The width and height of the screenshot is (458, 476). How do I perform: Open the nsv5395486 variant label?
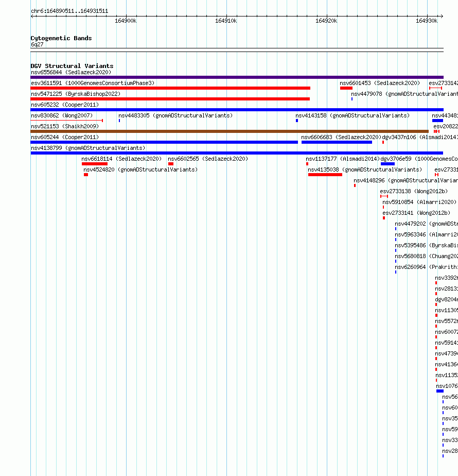pos(426,245)
